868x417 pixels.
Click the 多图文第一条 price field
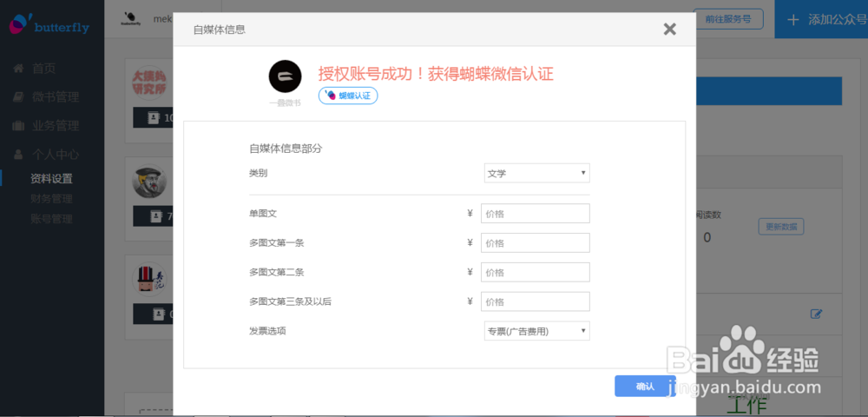(536, 243)
